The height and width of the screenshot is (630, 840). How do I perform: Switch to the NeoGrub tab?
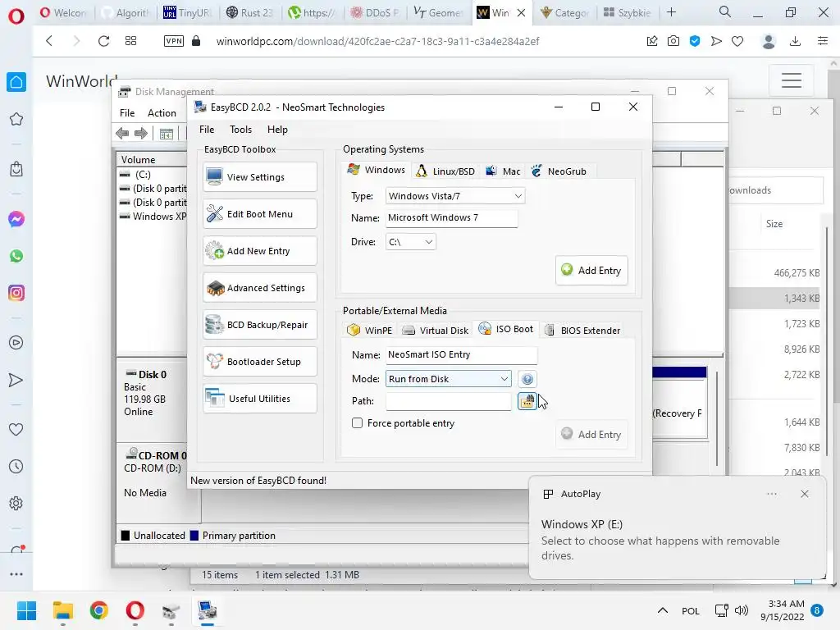click(559, 171)
